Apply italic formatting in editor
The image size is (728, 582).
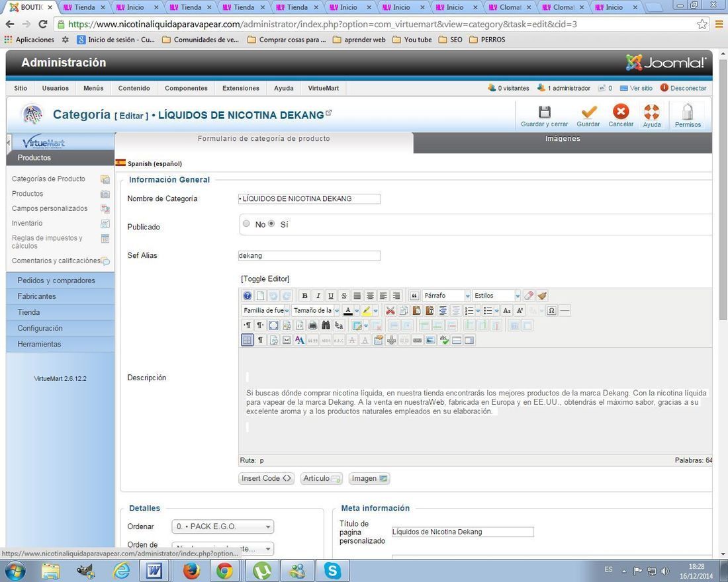coord(318,296)
